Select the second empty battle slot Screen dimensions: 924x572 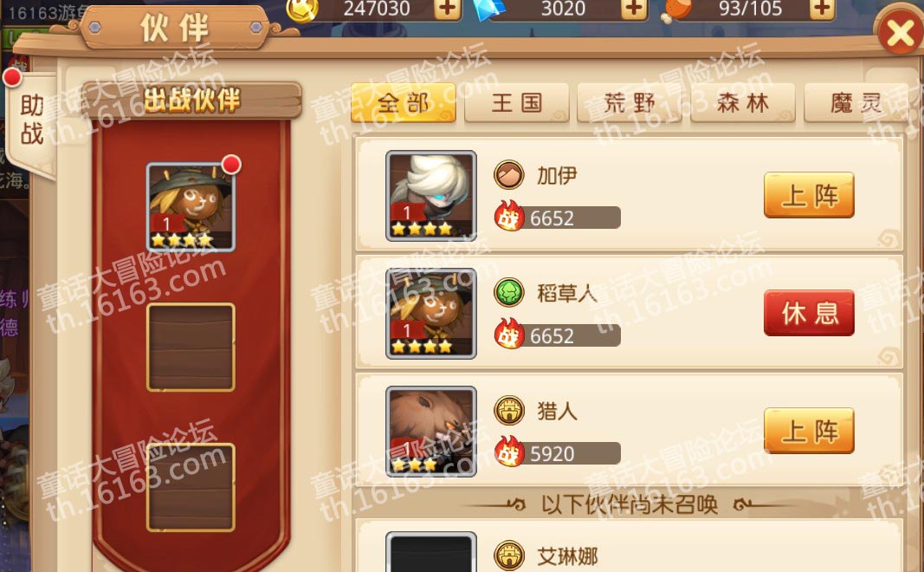coord(191,348)
